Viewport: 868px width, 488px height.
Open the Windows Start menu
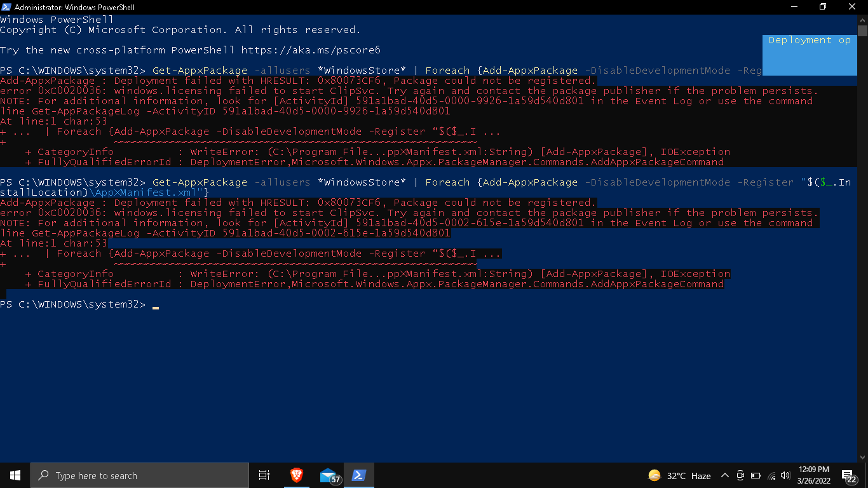[x=15, y=475]
